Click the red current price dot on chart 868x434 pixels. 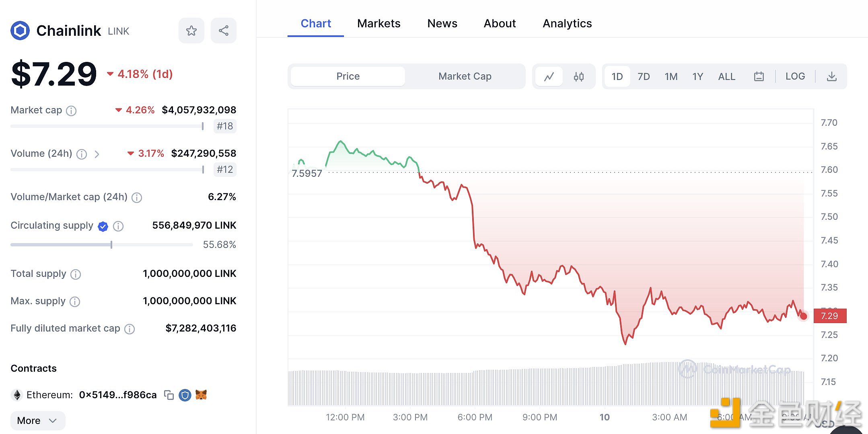pyautogui.click(x=803, y=316)
